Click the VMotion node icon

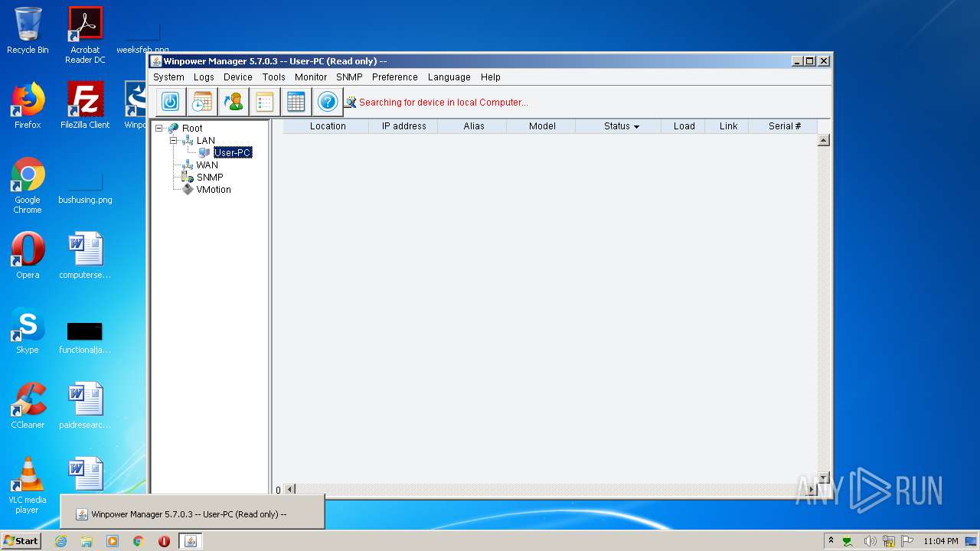coord(188,189)
